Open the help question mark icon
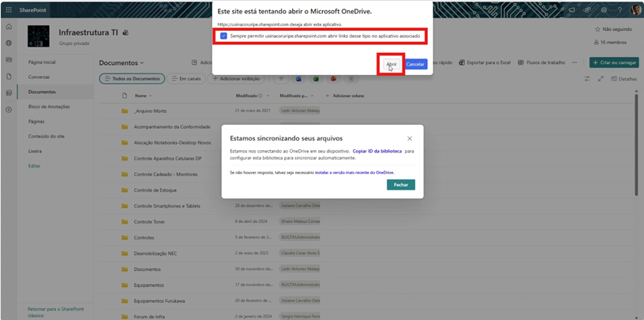This screenshot has width=644, height=320. coord(620,9)
